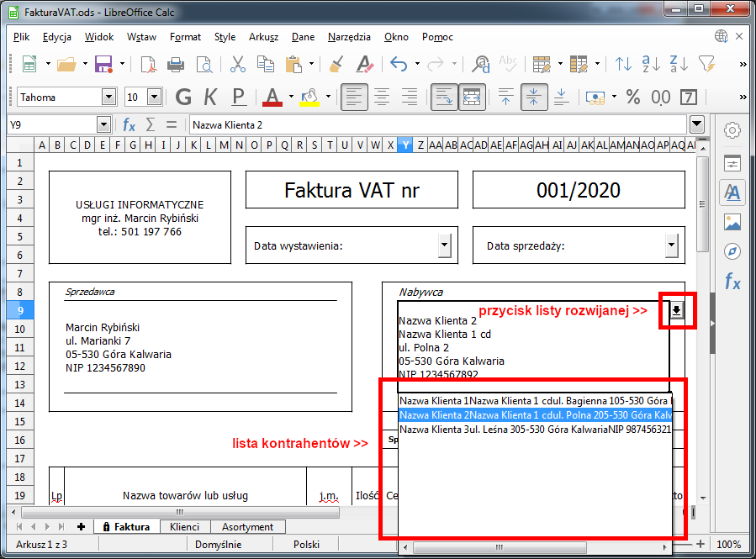Screen dimensions: 756x559
Task: Toggle Wrap Text button
Action: [444, 97]
